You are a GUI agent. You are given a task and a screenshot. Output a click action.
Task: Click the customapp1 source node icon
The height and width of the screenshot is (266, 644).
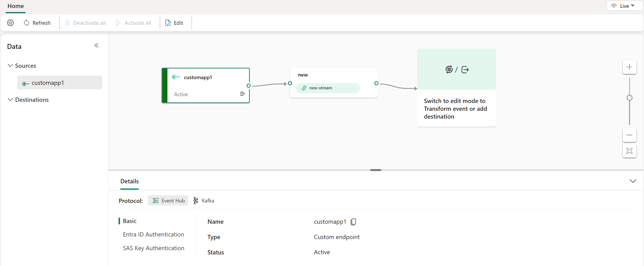pos(176,77)
